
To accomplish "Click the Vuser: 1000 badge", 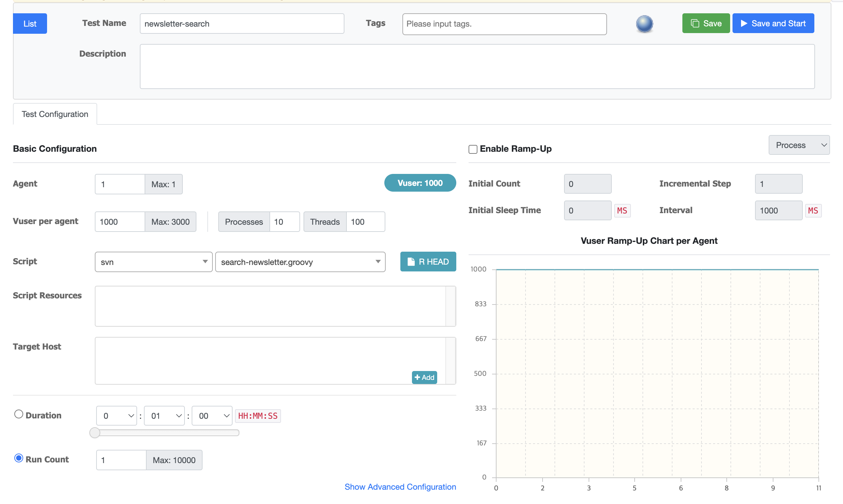I will pyautogui.click(x=420, y=183).
